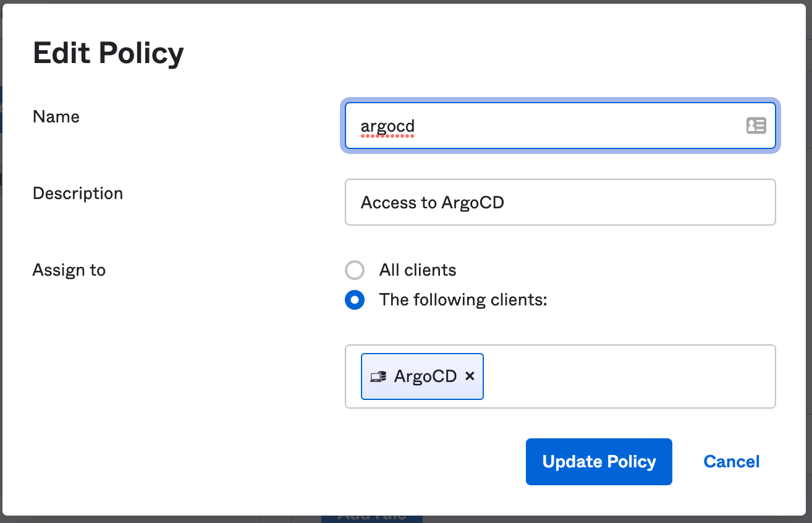Select The following clients radio button
This screenshot has width=812, height=523.
click(355, 300)
